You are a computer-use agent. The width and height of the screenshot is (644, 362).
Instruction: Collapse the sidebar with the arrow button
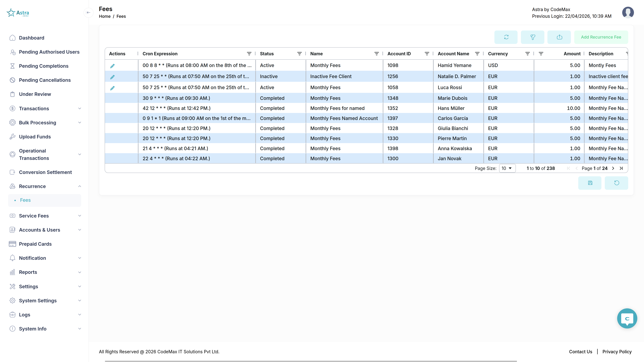point(89,13)
